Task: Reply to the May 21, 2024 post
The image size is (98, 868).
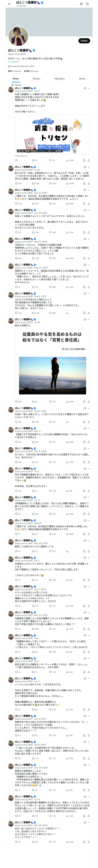Action: pos(16,287)
